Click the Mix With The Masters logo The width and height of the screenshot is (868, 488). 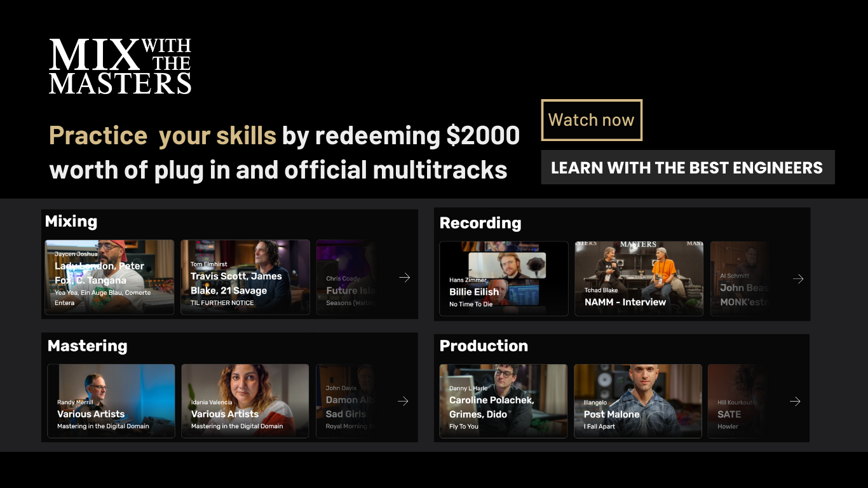click(120, 67)
